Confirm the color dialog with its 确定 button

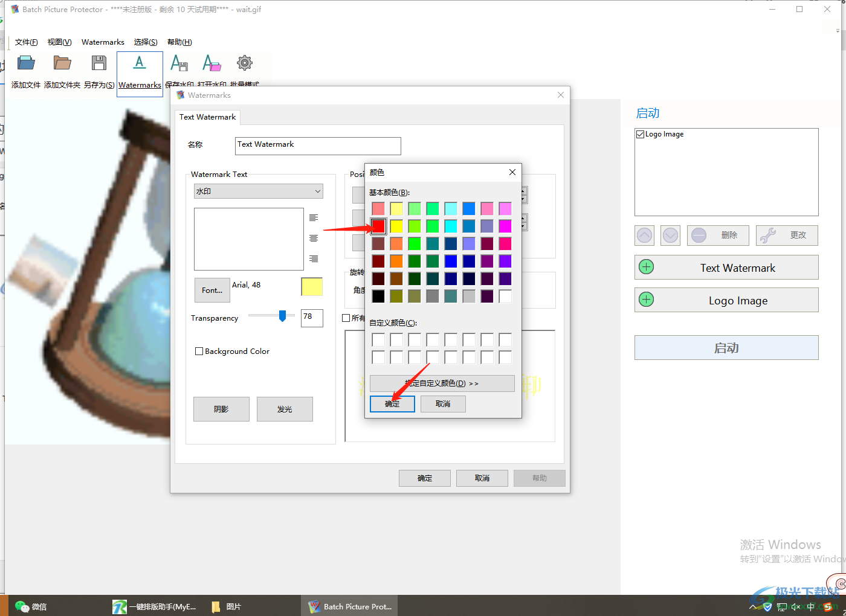point(392,403)
